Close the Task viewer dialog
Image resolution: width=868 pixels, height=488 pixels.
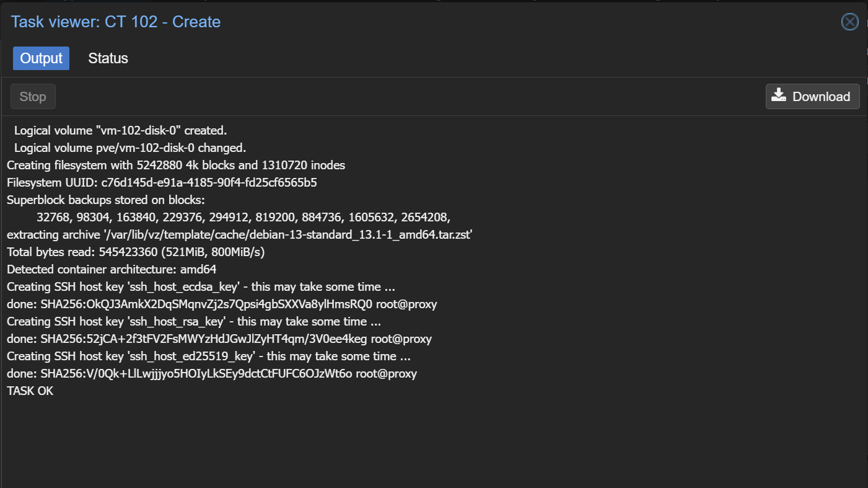click(849, 22)
